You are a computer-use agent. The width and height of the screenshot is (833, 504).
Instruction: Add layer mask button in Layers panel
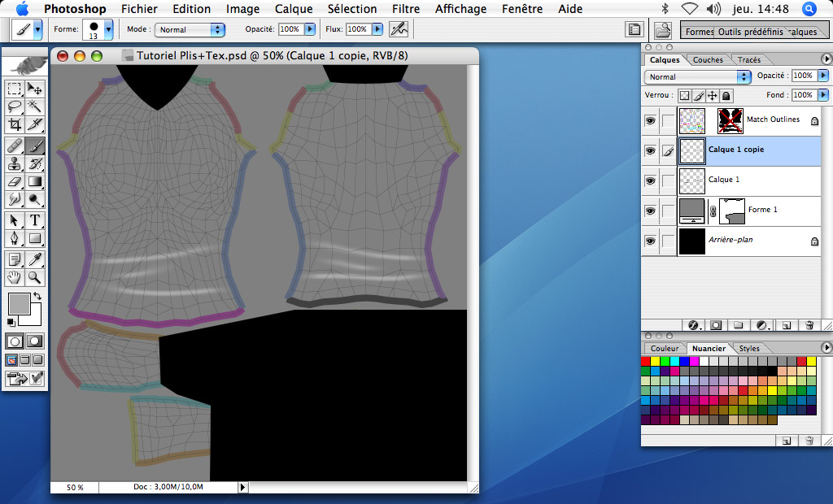(716, 325)
